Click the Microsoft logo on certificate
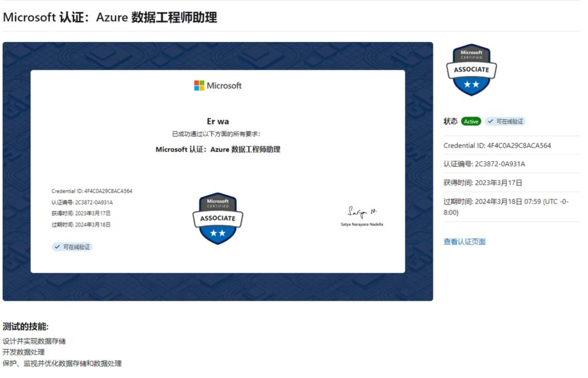The image size is (588, 378). pos(218,86)
